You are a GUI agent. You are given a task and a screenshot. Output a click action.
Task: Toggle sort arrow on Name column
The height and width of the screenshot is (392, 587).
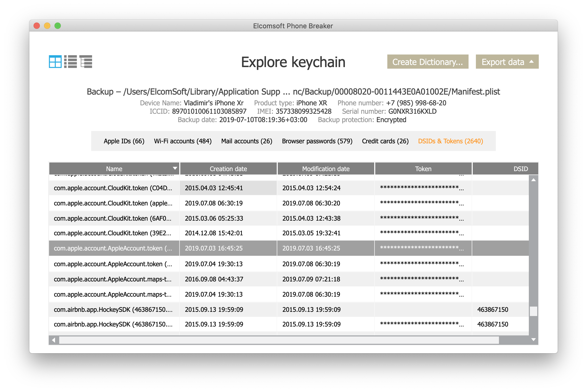175,168
